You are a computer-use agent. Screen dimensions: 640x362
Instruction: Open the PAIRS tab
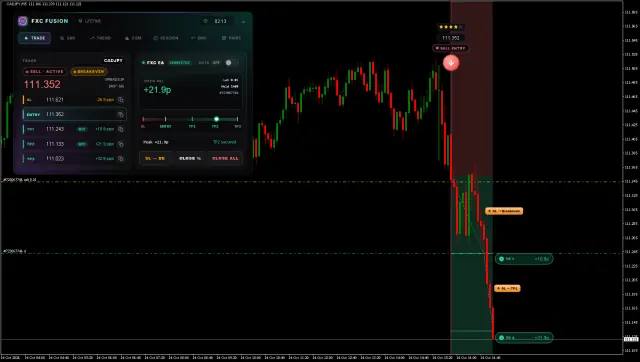click(x=231, y=38)
